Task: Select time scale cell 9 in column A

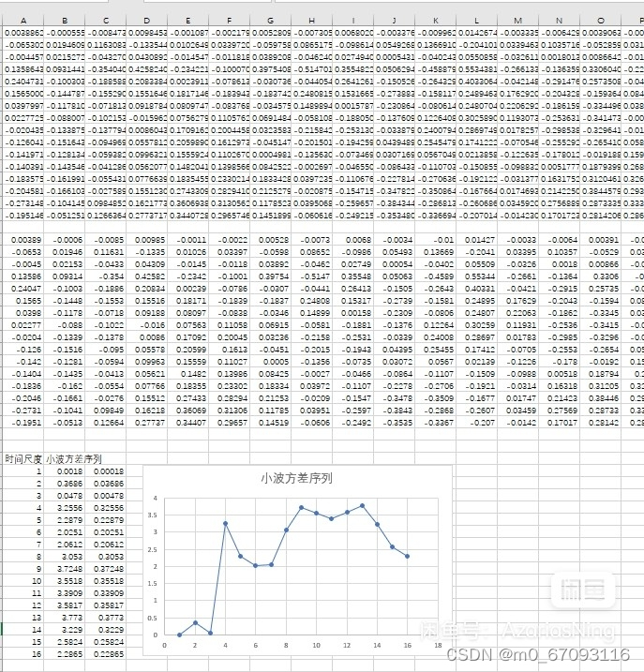Action: pos(23,569)
